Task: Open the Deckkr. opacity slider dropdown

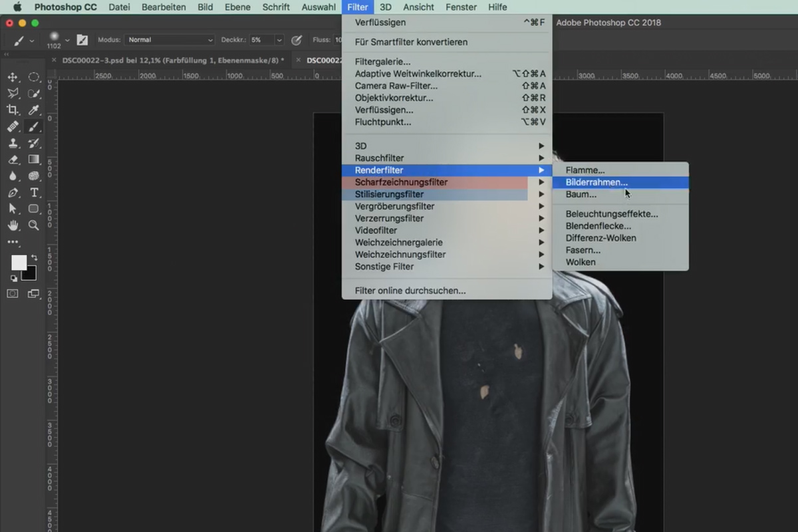Action: 279,40
